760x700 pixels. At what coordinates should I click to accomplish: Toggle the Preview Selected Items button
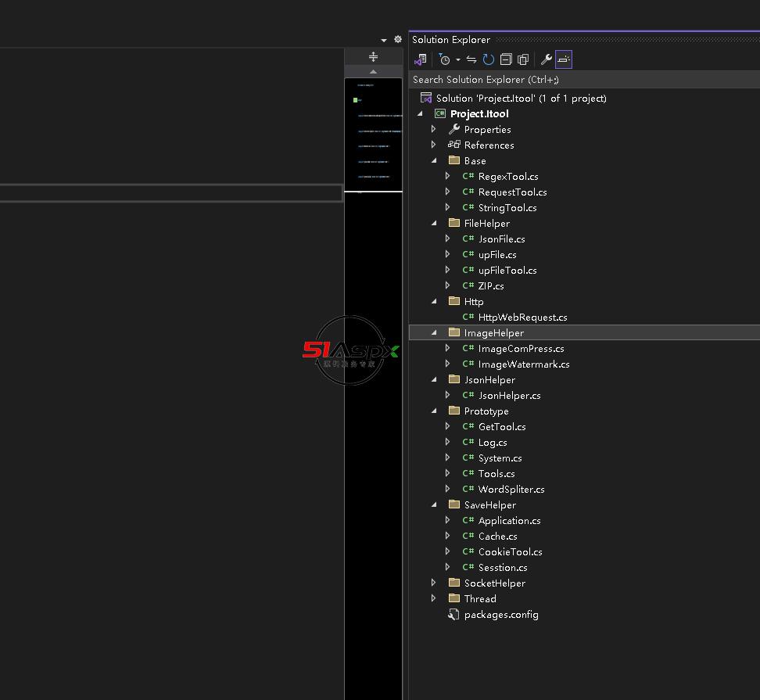564,59
